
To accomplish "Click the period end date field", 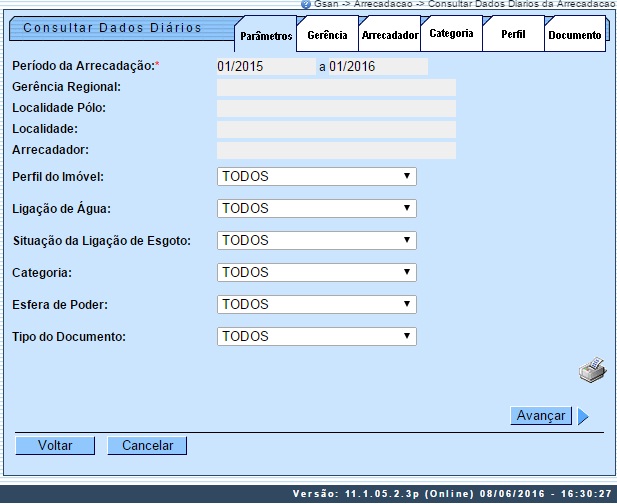I will (x=378, y=67).
